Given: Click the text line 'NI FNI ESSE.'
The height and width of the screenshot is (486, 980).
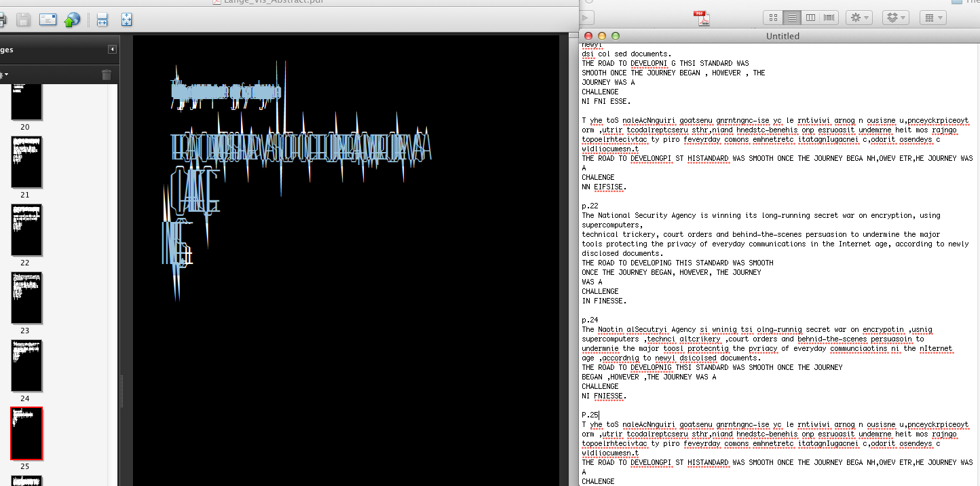Looking at the screenshot, I should click(x=606, y=101).
